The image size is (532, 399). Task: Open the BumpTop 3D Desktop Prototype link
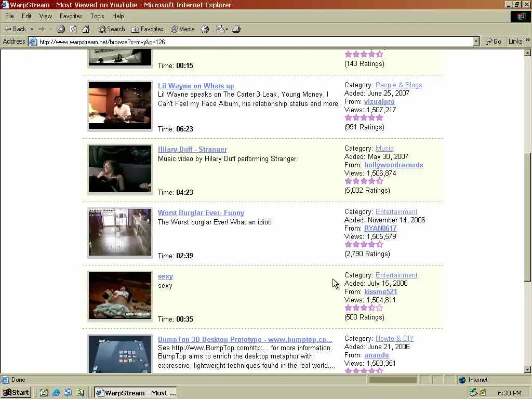tap(245, 339)
